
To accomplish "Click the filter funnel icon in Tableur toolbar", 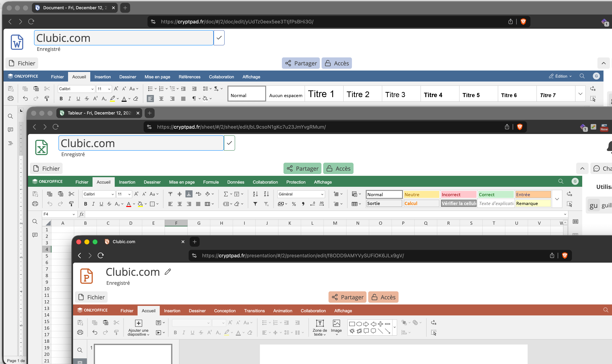I will point(255,204).
